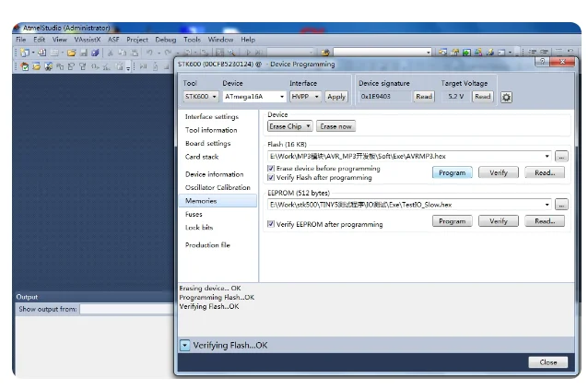Screen dimensions: 588x390
Task: Click the Paste clipboard icon
Action: pos(135,53)
